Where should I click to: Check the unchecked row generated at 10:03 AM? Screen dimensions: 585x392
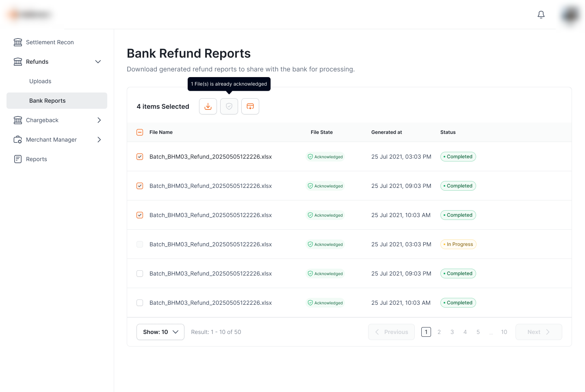(x=140, y=303)
